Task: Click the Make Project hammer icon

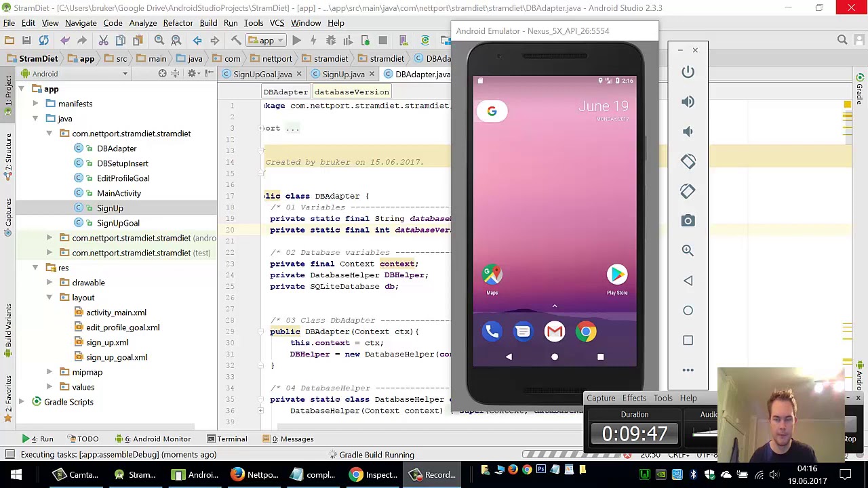Action: click(236, 41)
